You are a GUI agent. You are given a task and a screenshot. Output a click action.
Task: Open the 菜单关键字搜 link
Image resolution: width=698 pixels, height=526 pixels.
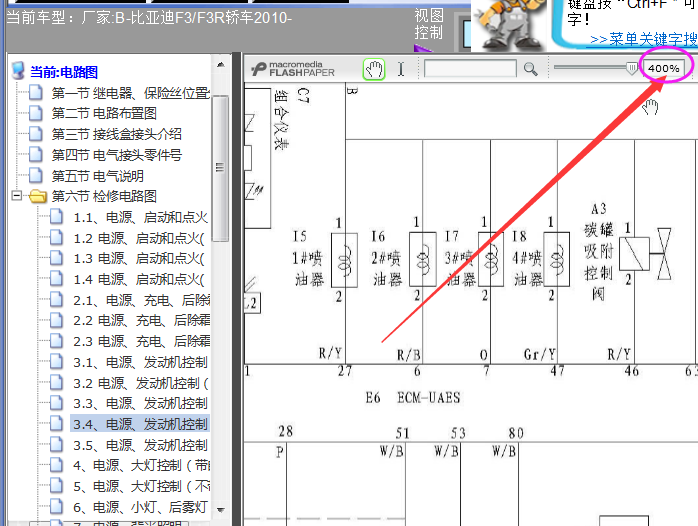[644, 39]
